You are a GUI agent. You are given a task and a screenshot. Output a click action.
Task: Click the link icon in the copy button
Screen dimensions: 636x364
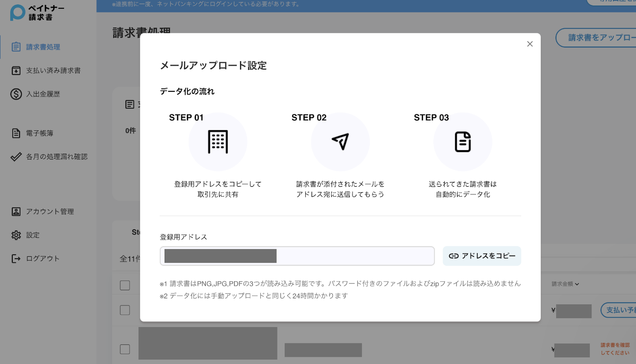tap(454, 256)
